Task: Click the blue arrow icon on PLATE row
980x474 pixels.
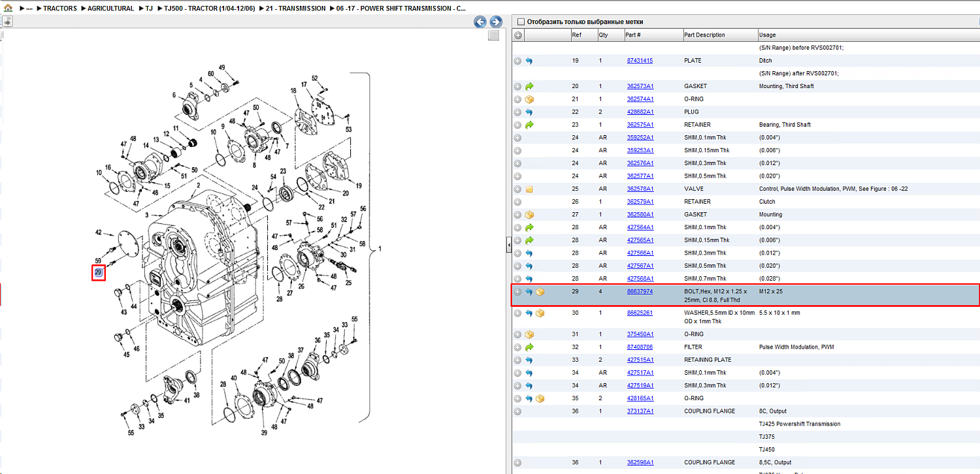Action: [529, 61]
